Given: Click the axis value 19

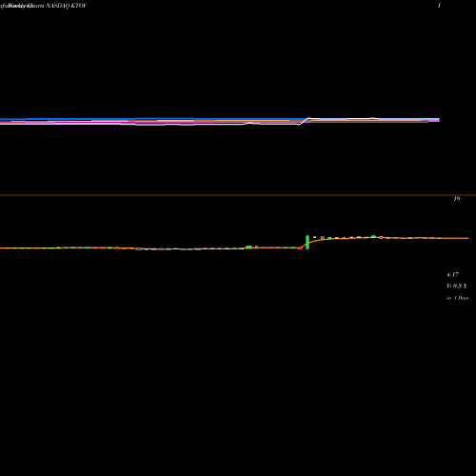Looking at the screenshot, I should pos(457,199).
